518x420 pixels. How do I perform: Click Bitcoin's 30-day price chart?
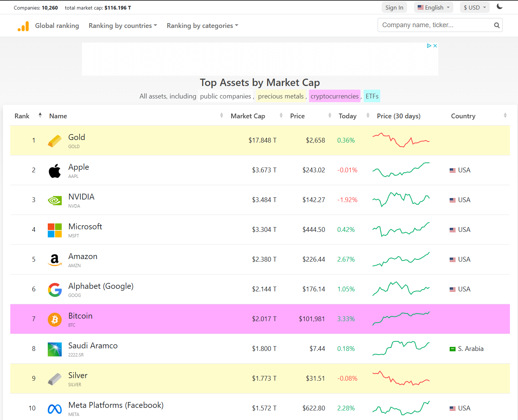click(401, 319)
